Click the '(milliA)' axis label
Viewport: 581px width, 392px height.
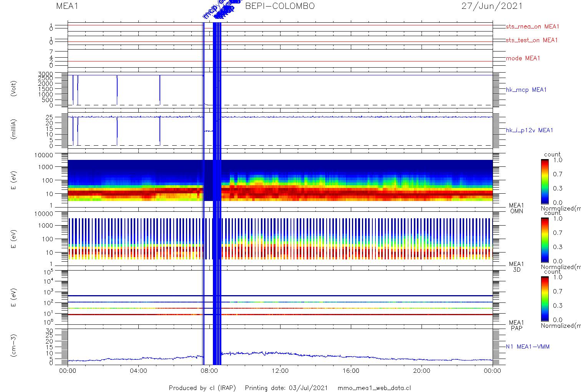coord(14,129)
